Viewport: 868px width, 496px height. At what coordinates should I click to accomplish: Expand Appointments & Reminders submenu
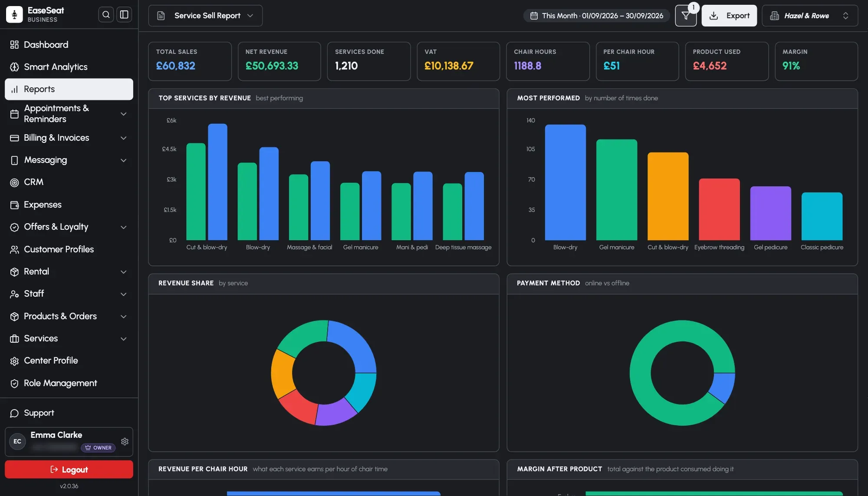pos(124,114)
